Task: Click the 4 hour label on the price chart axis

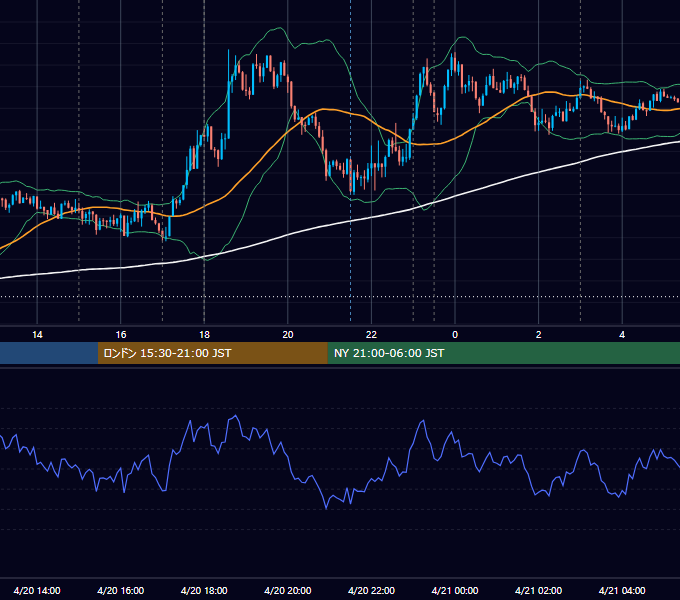Action: 622,335
